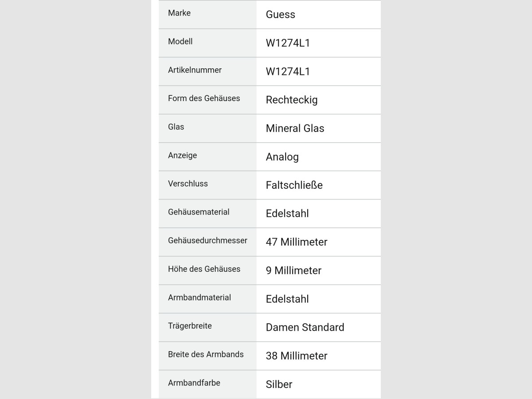Select the Guess brand value
The height and width of the screenshot is (399, 532).
pyautogui.click(x=280, y=15)
